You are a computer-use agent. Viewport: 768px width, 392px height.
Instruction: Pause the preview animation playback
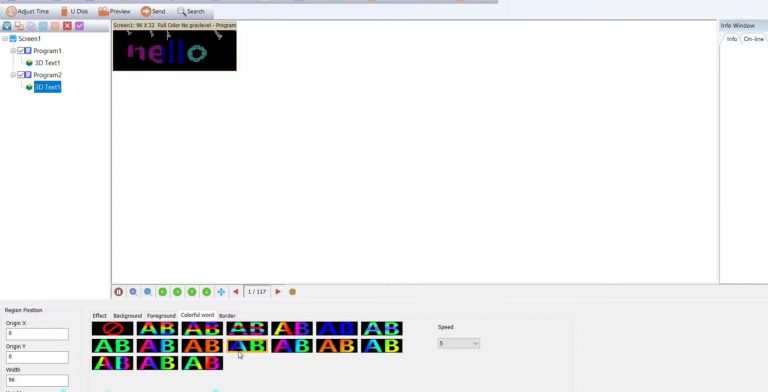pos(119,292)
